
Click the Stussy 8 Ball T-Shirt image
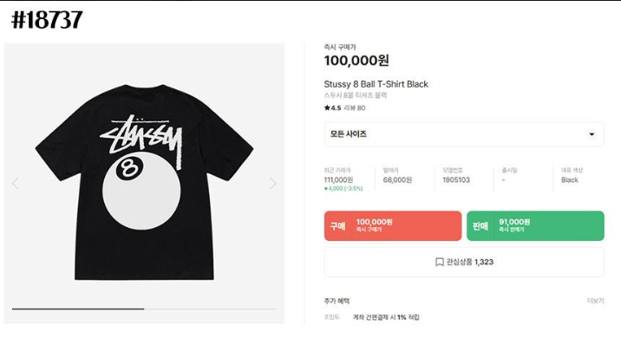tap(144, 182)
